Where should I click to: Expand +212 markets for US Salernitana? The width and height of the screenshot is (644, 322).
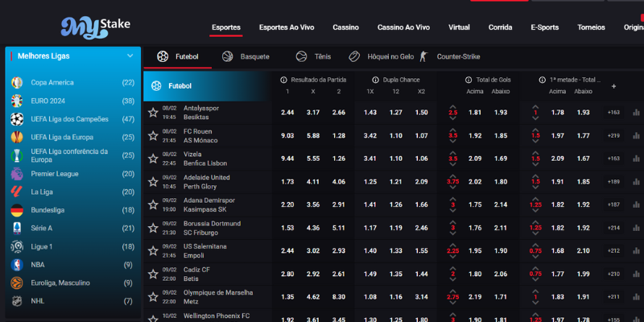tap(613, 250)
